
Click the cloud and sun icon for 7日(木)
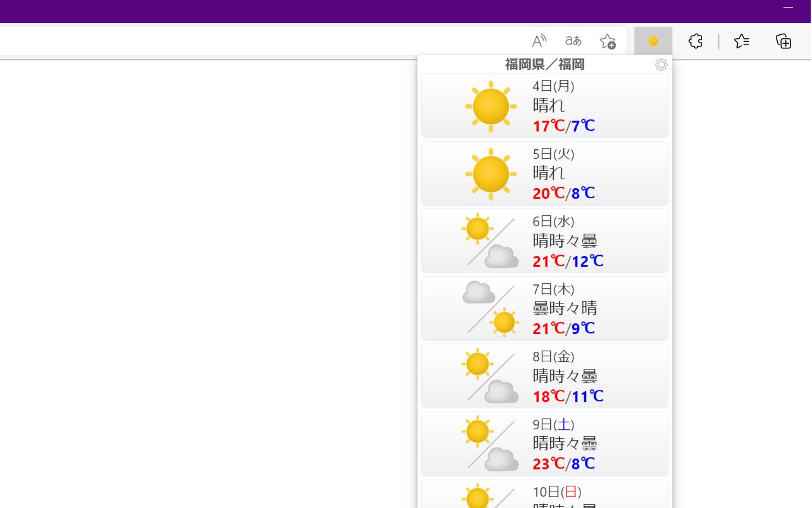point(491,309)
